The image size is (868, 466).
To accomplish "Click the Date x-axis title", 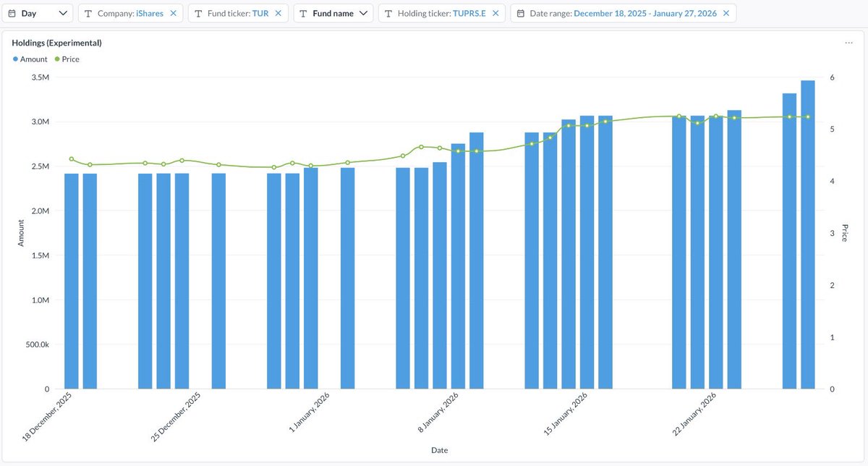I will 439,450.
